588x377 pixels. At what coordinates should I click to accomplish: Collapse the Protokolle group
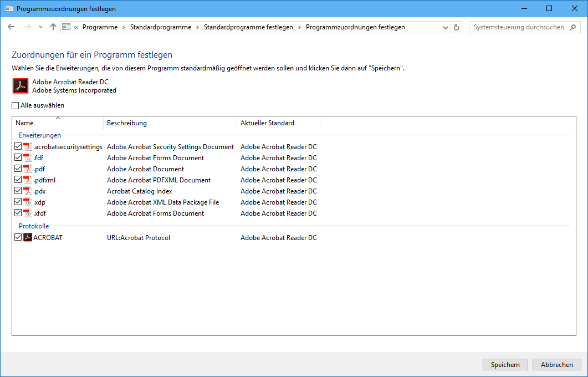coord(34,226)
